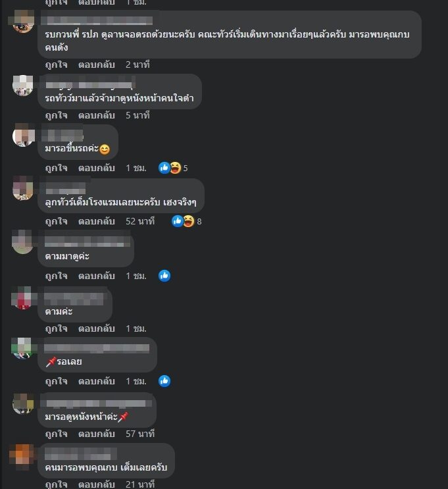Click the 2 นาที timestamp on first comment

pos(137,64)
